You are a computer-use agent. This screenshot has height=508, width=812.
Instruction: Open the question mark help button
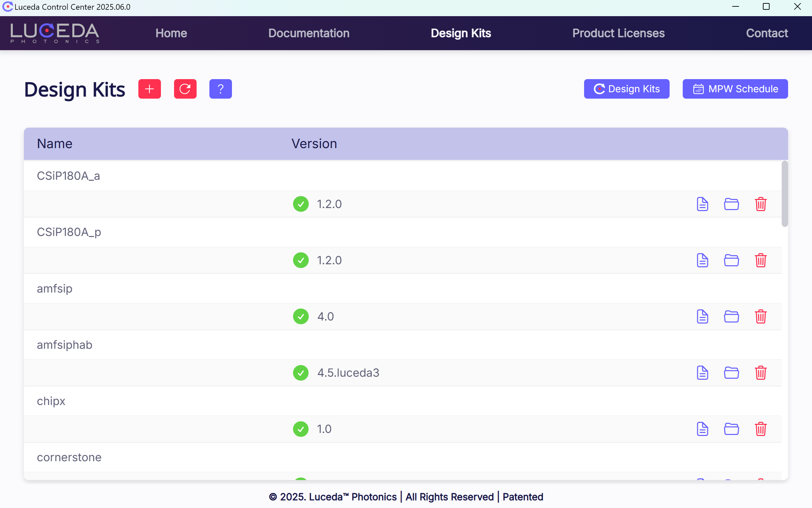point(221,89)
